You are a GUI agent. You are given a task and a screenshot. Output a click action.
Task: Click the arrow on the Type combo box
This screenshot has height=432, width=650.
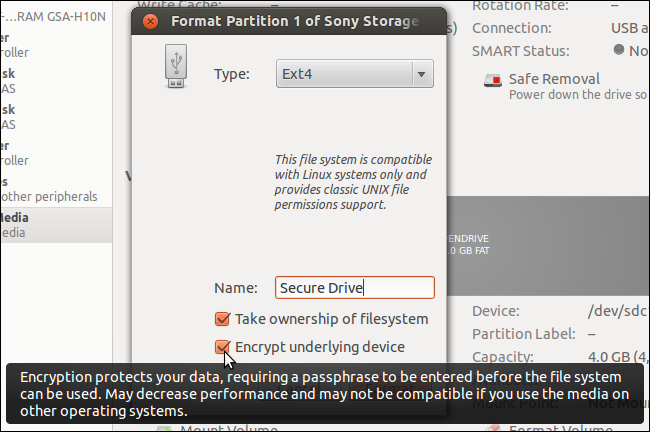422,73
